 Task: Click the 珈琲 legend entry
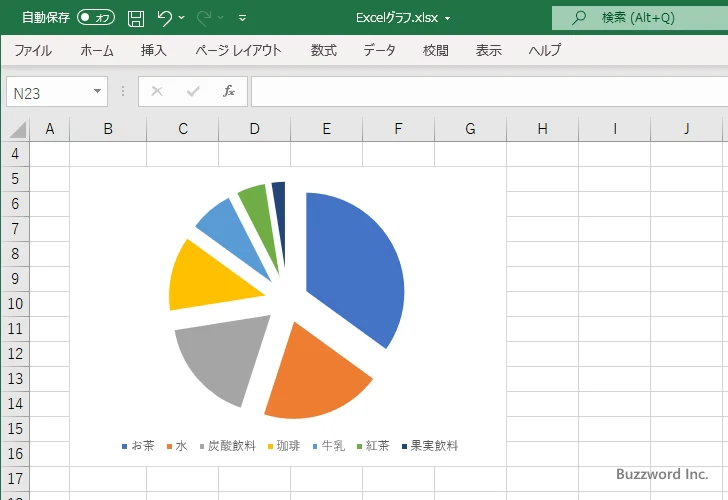(x=284, y=446)
